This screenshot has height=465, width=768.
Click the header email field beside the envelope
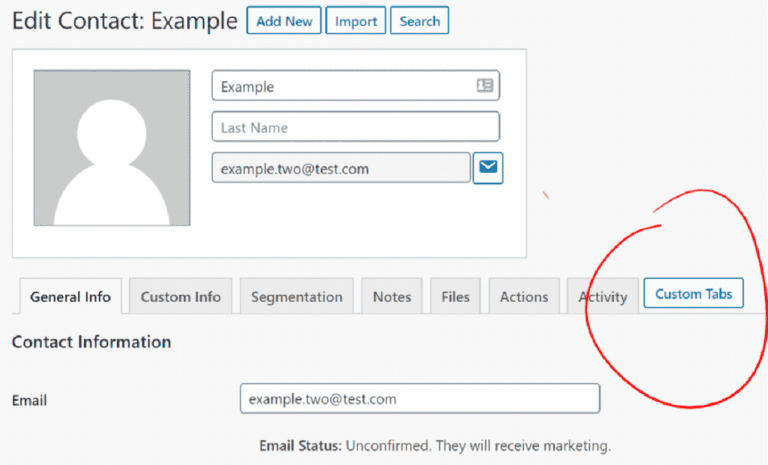click(341, 168)
